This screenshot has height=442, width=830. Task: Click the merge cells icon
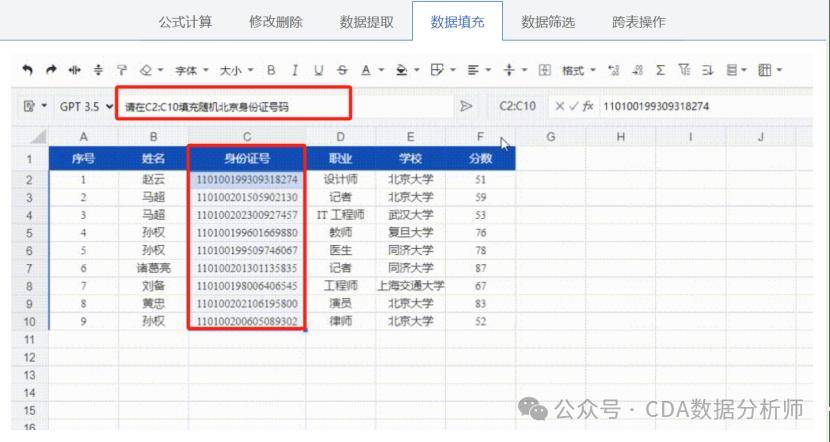(544, 70)
